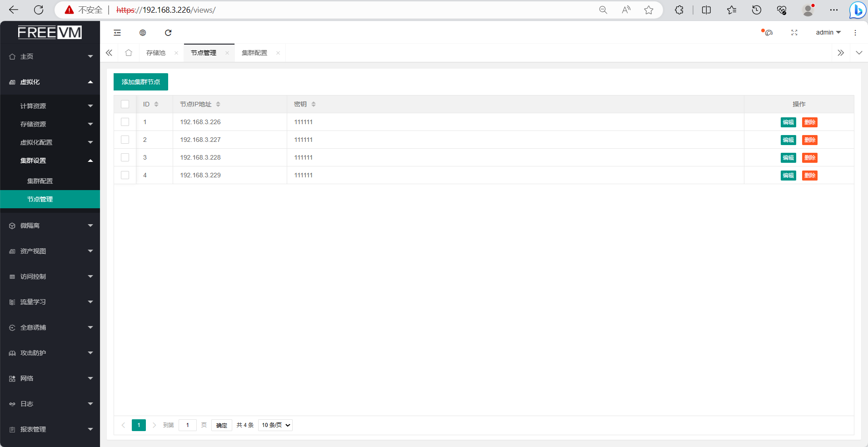The height and width of the screenshot is (447, 868).
Task: Expand the 计算资源 sidebar submenu
Action: click(50, 106)
